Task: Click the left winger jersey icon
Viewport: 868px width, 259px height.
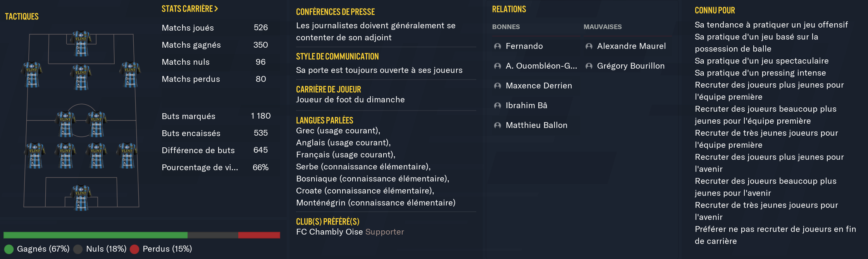Action: (x=32, y=74)
